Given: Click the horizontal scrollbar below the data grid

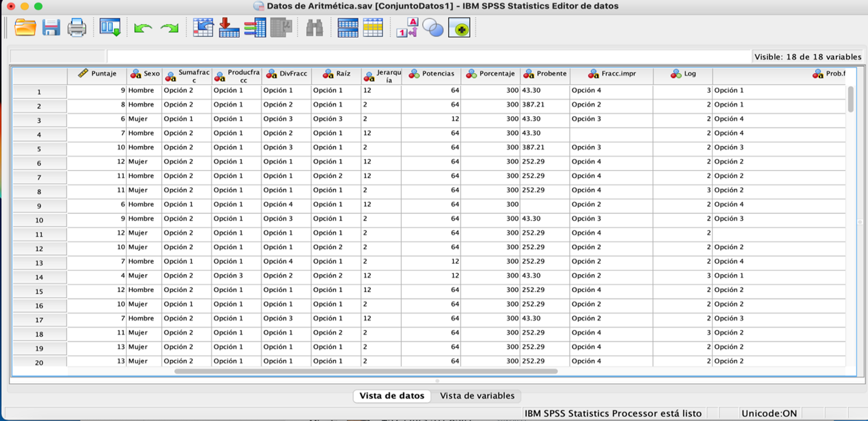Looking at the screenshot, I should [365, 371].
